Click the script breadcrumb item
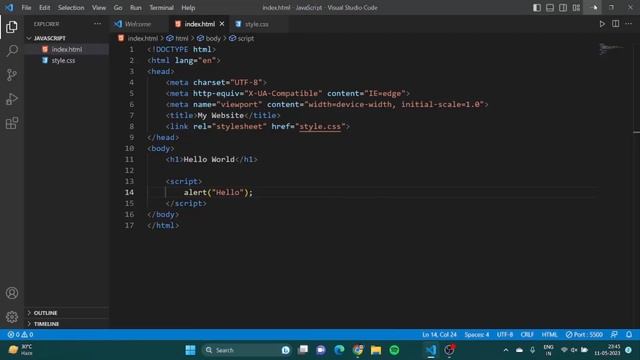 pos(242,38)
